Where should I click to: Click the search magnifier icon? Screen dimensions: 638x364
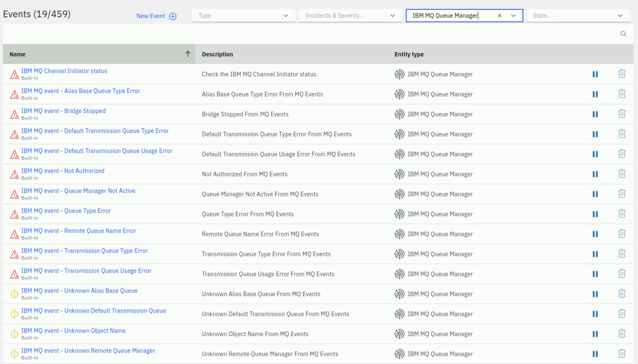point(623,34)
